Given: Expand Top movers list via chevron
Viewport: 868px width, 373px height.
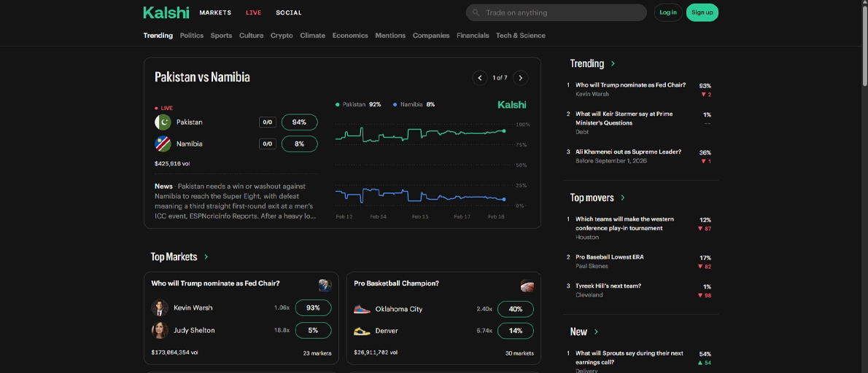Looking at the screenshot, I should (x=623, y=198).
